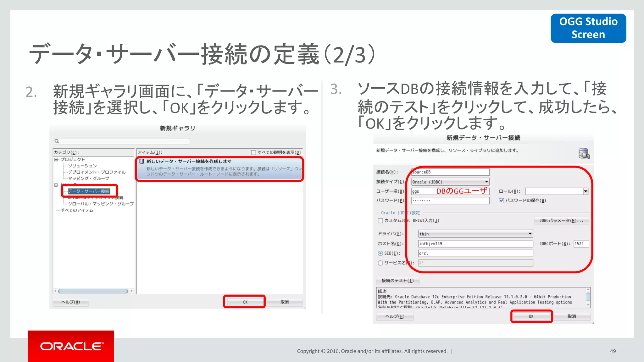The image size is (644, 362).
Task: Select すべてのアイテム in the category tree
Action: [77, 210]
